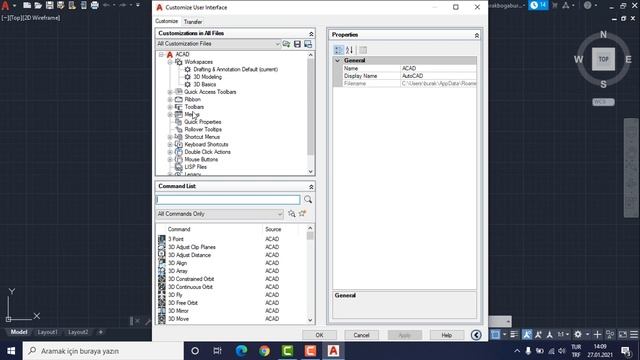Click TOP face on the ViewCube
640x360 pixels.
tap(603, 59)
